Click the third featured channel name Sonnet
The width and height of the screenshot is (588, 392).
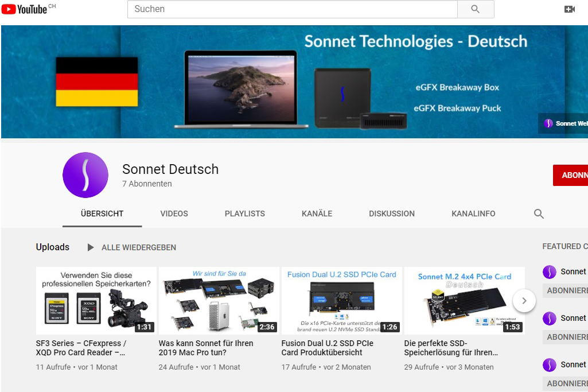pos(574,364)
